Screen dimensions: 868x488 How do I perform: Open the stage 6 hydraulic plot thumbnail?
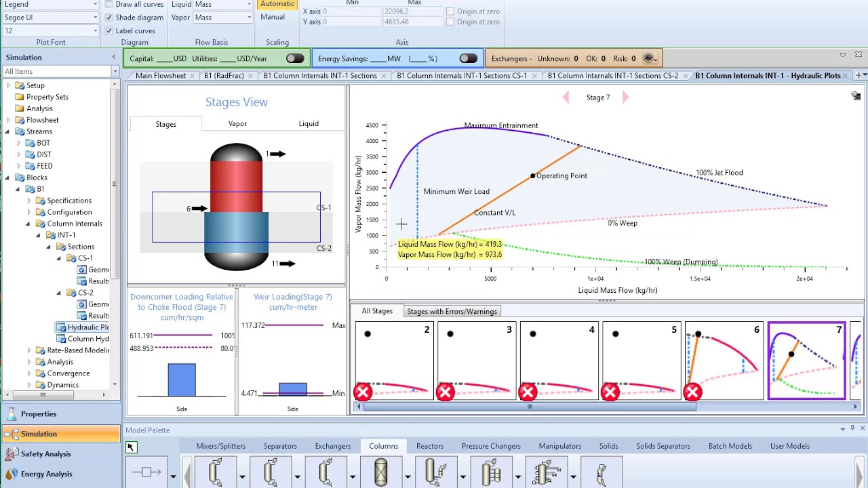pyautogui.click(x=724, y=361)
